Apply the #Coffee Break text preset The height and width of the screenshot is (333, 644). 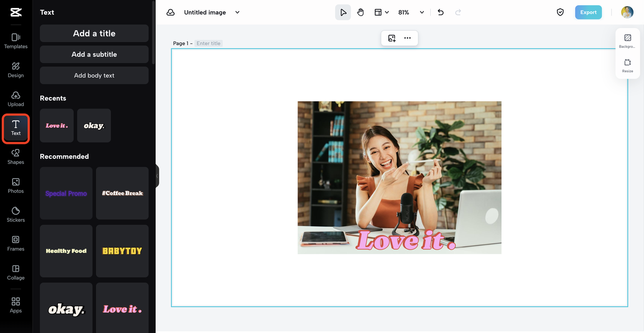click(122, 193)
